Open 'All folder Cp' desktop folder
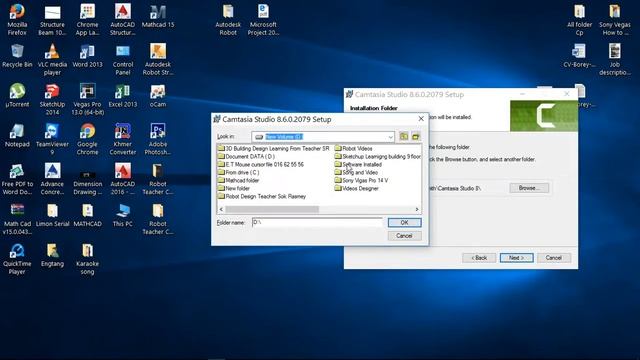This screenshot has width=640, height=360. tap(580, 20)
